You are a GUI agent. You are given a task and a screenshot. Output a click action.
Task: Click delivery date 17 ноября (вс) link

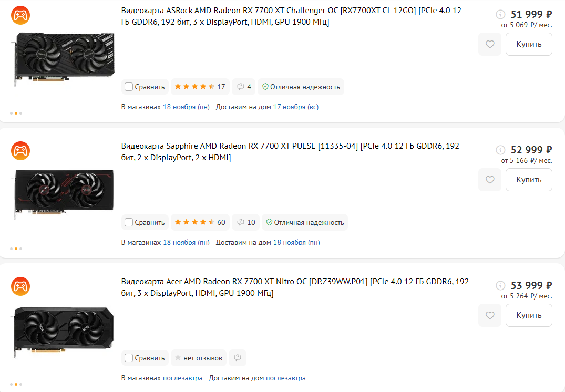coord(296,107)
